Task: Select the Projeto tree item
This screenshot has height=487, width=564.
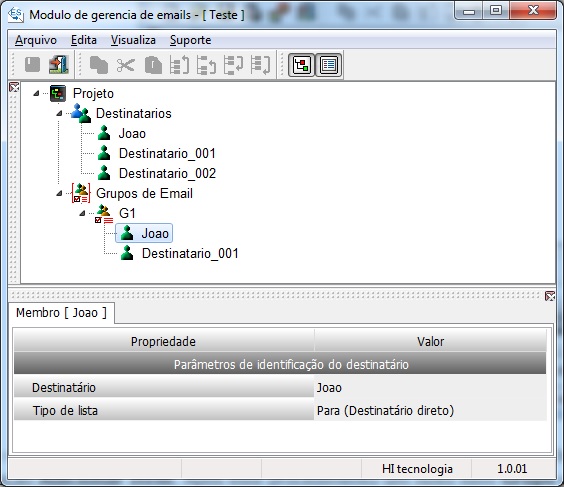Action: [x=93, y=94]
